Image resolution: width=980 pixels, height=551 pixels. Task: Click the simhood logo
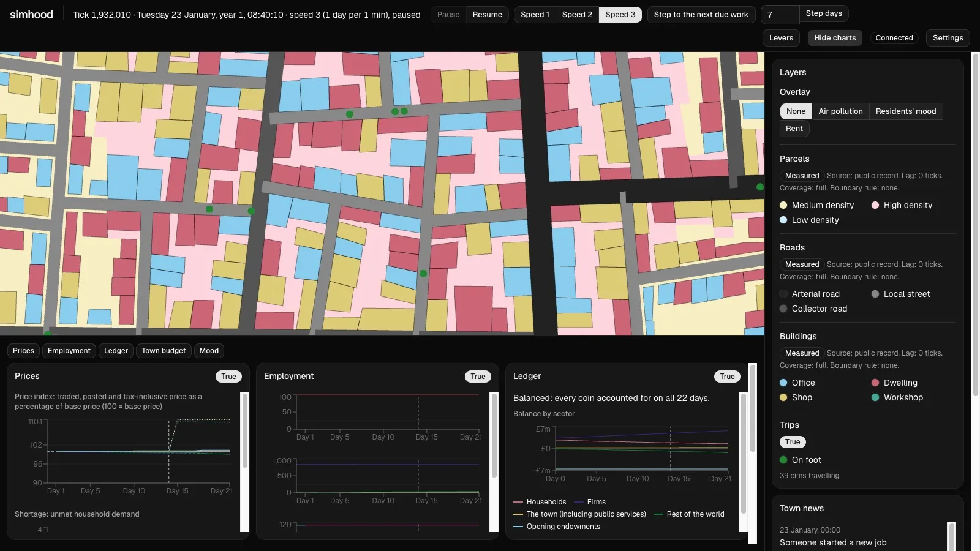click(31, 15)
